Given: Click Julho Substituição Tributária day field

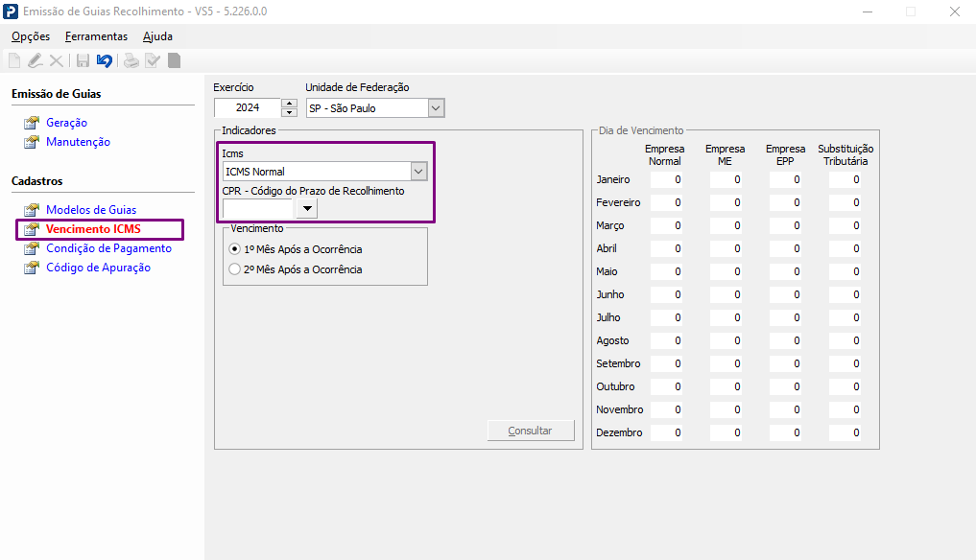Looking at the screenshot, I should [845, 318].
